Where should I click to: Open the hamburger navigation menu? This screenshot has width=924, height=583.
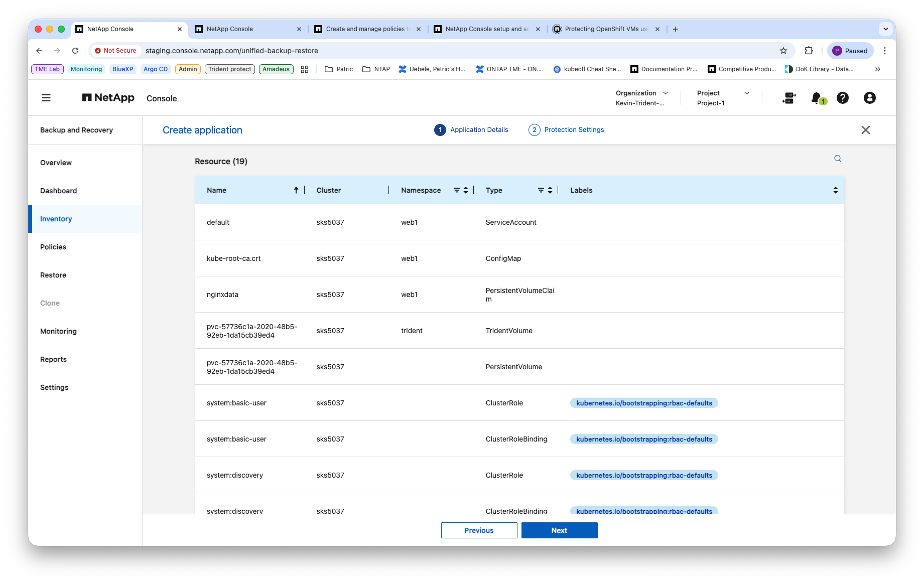46,98
